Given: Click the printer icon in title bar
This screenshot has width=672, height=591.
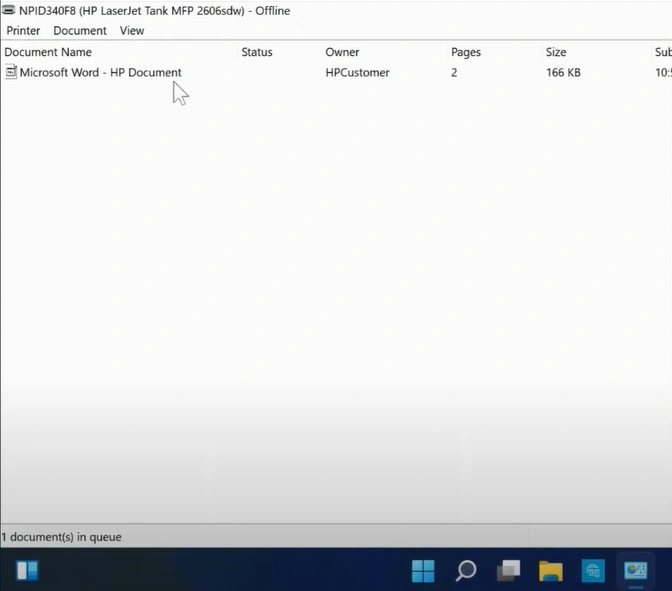Looking at the screenshot, I should tap(9, 11).
